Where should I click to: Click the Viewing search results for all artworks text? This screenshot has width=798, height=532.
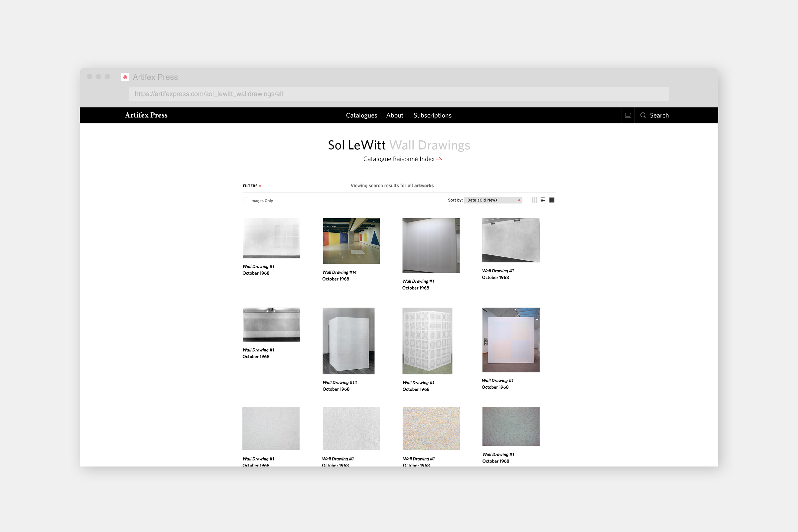[x=392, y=186]
